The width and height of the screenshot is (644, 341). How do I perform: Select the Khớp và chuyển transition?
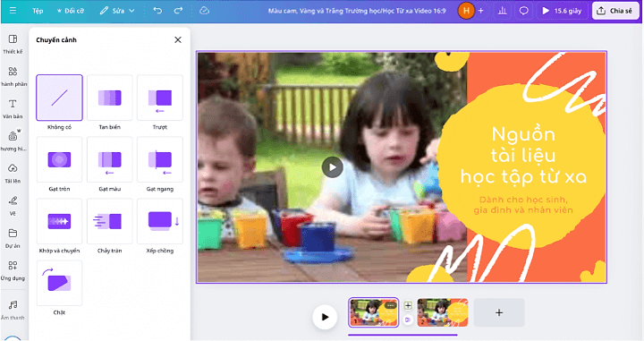59,221
